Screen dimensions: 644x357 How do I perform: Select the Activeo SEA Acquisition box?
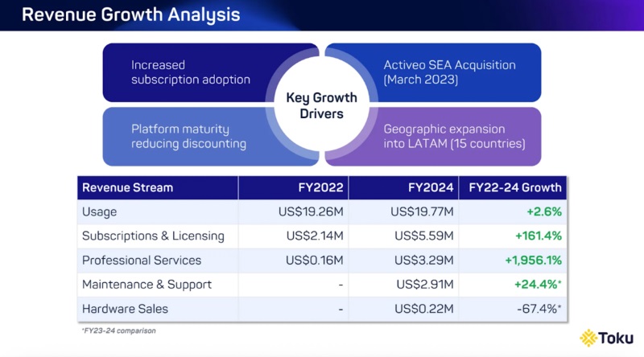[x=449, y=72]
